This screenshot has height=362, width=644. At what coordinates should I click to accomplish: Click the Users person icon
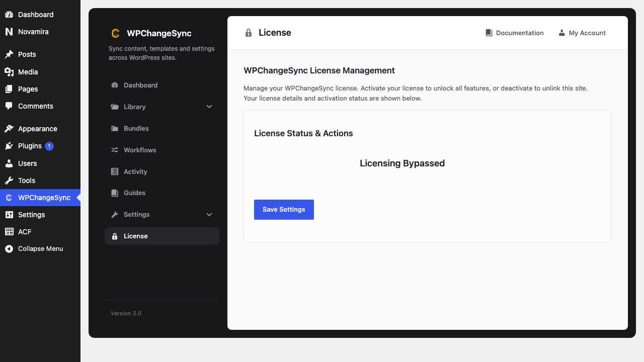pos(9,163)
